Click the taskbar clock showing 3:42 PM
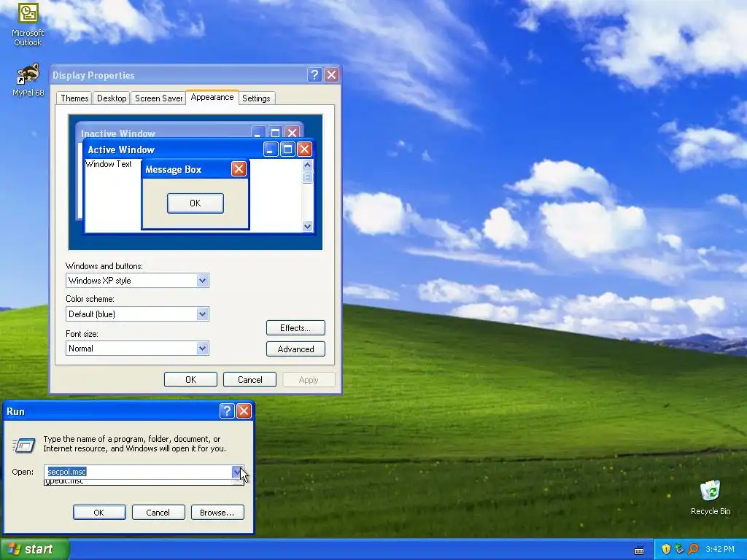The image size is (747, 560). (x=719, y=549)
